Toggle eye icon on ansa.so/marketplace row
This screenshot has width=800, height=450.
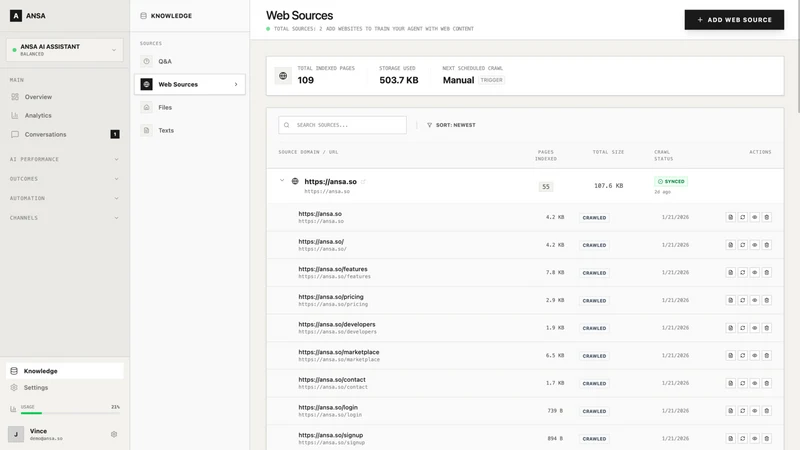(x=755, y=355)
